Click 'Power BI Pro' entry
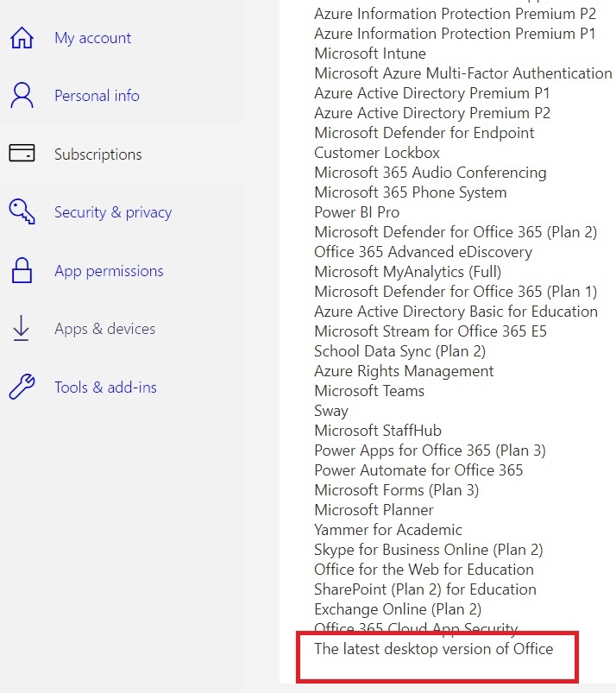The height and width of the screenshot is (693, 616). click(356, 212)
